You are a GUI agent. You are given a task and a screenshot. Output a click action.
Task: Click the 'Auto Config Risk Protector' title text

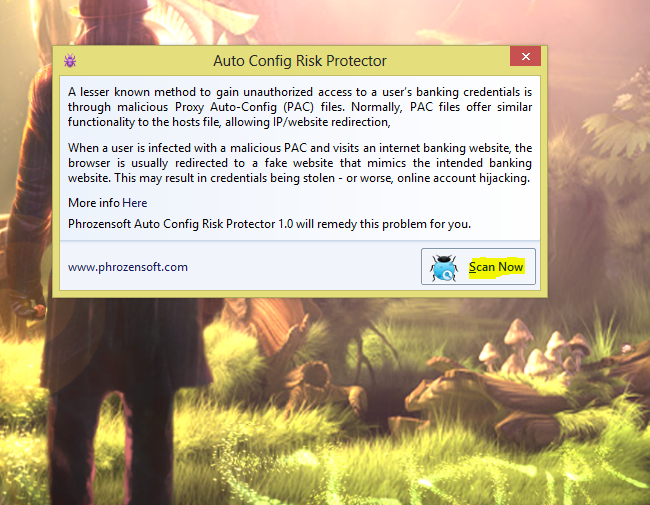(x=300, y=61)
